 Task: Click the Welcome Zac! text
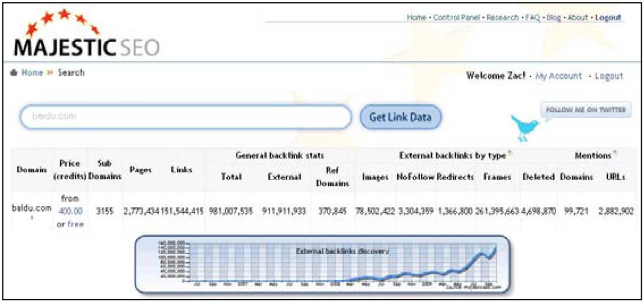tap(496, 76)
